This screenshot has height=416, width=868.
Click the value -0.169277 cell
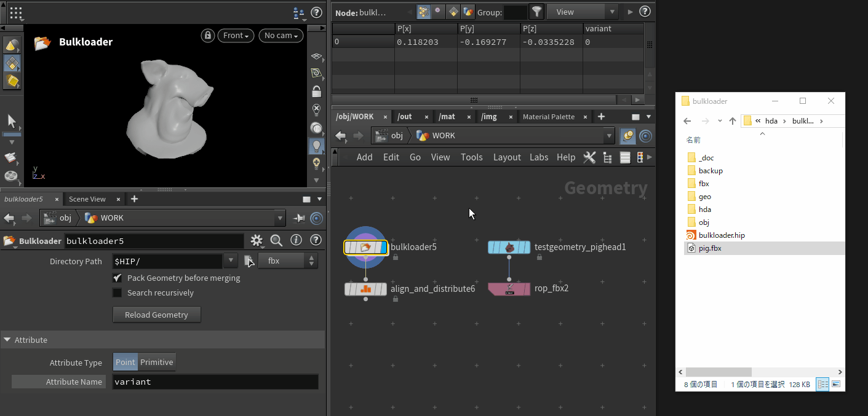(x=488, y=42)
